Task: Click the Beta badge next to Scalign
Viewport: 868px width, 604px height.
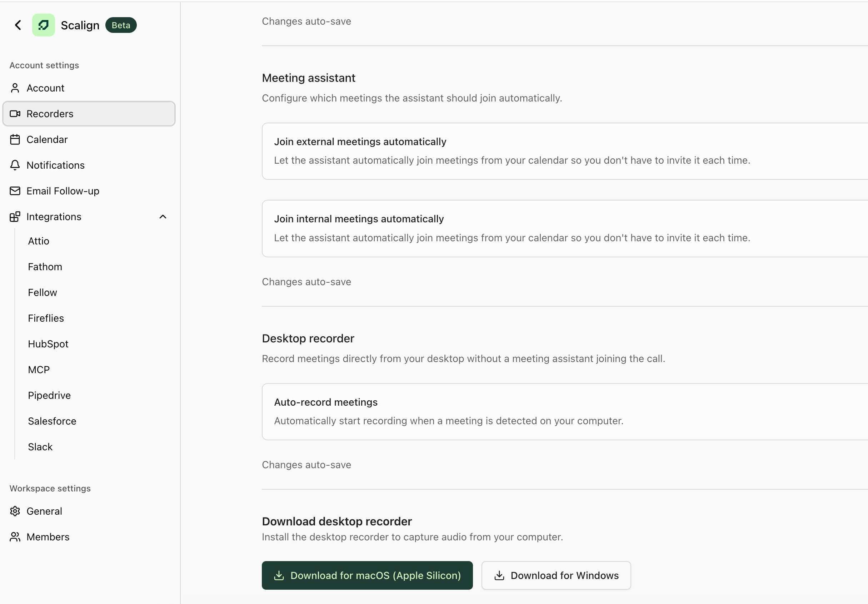Action: (x=121, y=25)
